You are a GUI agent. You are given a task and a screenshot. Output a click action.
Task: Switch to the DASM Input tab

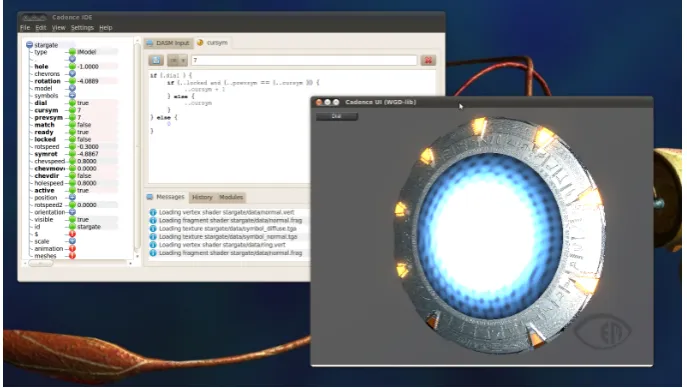(168, 43)
